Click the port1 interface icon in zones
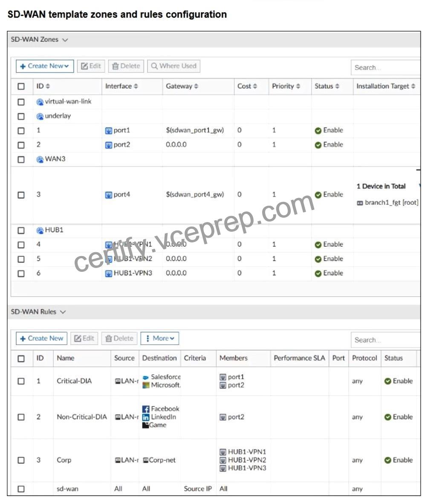Image resolution: width=422 pixels, height=504 pixels. coord(109,131)
